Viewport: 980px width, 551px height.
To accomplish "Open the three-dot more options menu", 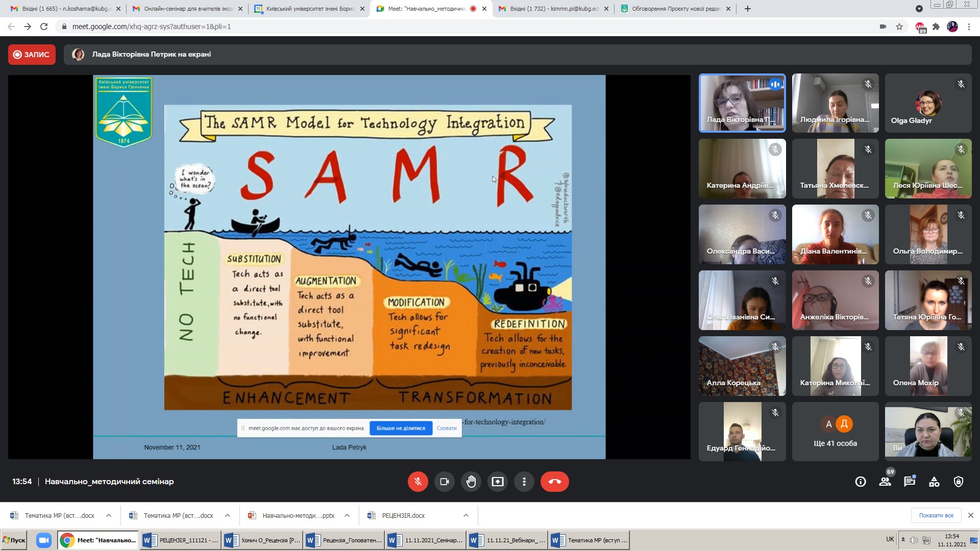I will [x=524, y=482].
